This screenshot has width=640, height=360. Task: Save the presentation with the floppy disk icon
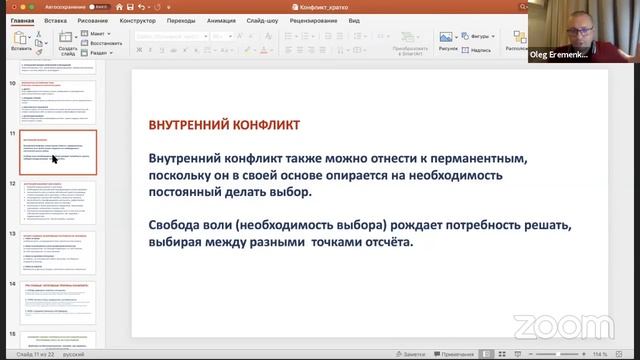click(x=130, y=7)
